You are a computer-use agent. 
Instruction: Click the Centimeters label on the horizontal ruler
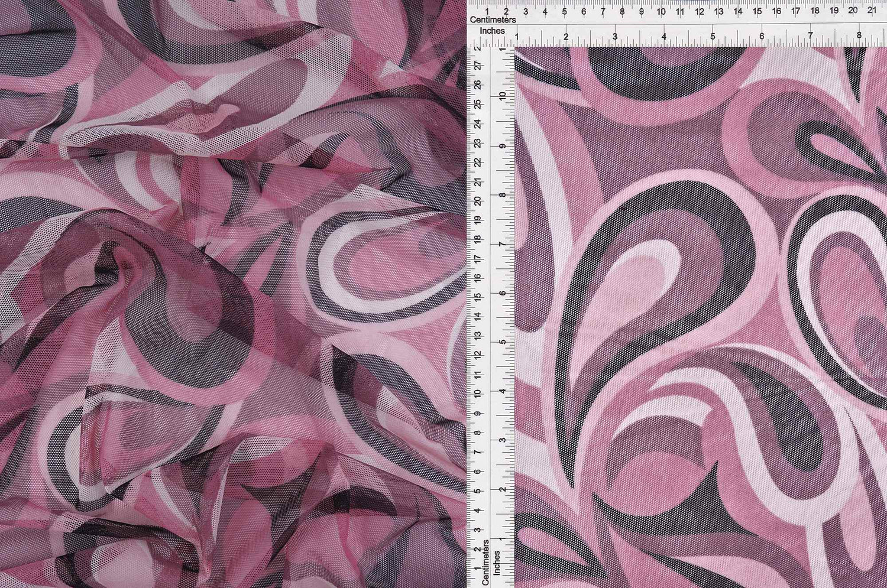pos(494,19)
